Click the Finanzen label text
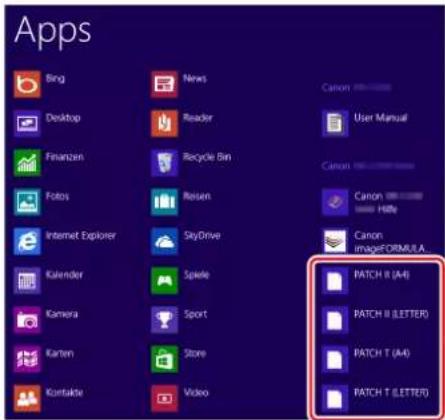 65,157
